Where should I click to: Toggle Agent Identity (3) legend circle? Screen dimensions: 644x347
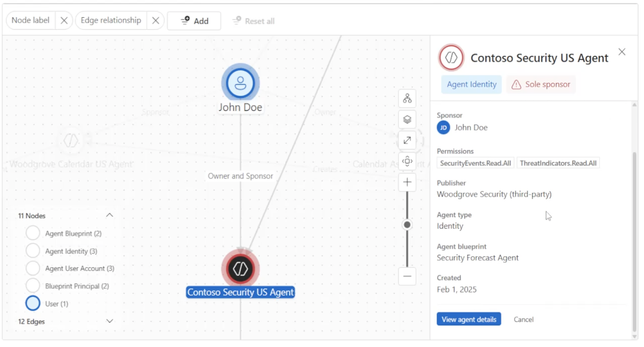pos(33,251)
